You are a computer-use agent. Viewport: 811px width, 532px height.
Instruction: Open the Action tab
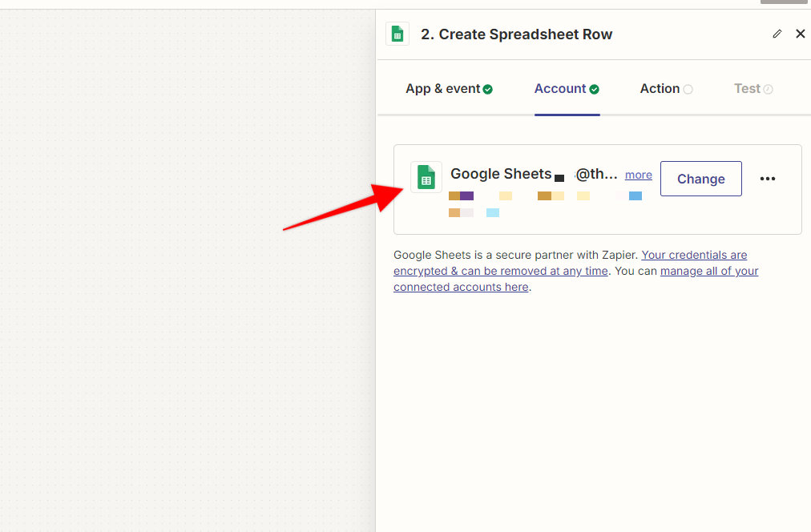(x=660, y=88)
